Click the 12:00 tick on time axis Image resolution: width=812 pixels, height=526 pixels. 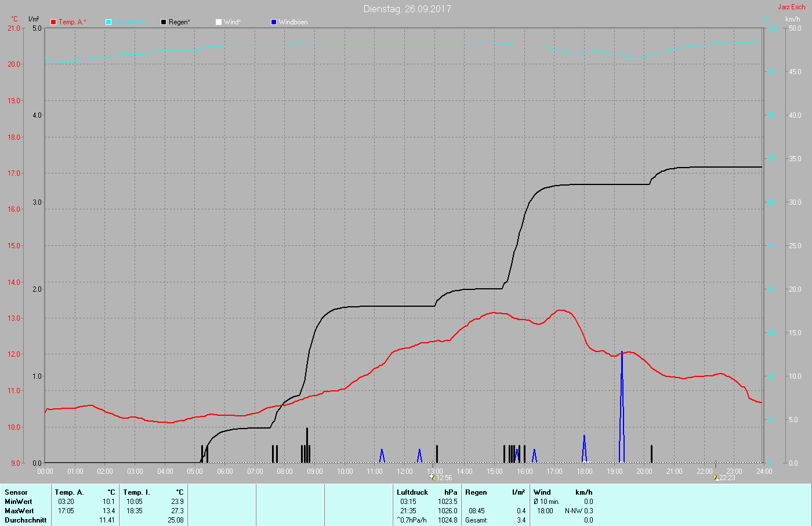coord(405,471)
